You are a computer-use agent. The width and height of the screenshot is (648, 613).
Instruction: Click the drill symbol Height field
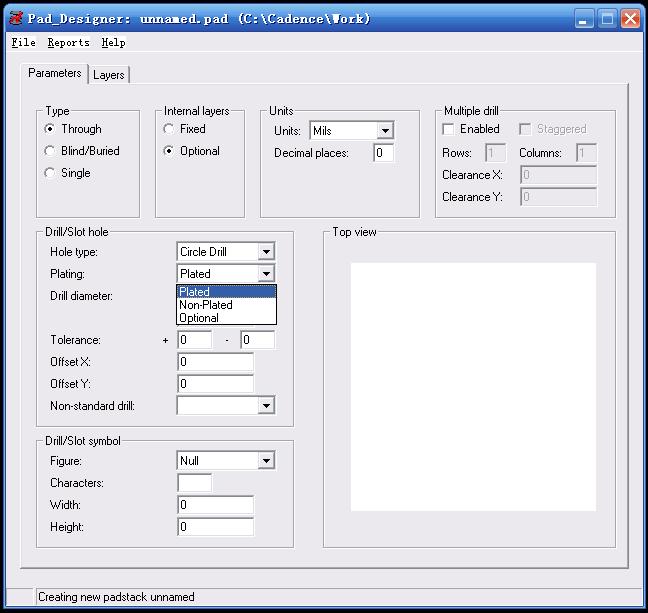[x=215, y=527]
